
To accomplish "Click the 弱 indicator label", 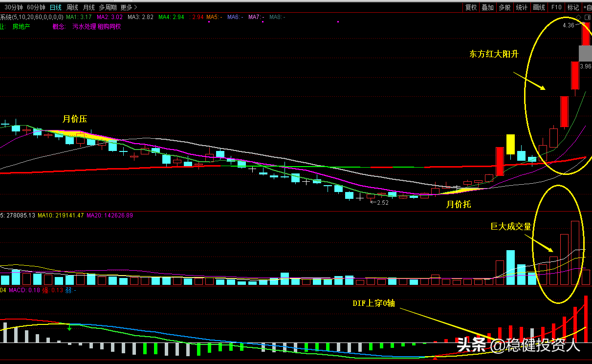I will 70,290.
